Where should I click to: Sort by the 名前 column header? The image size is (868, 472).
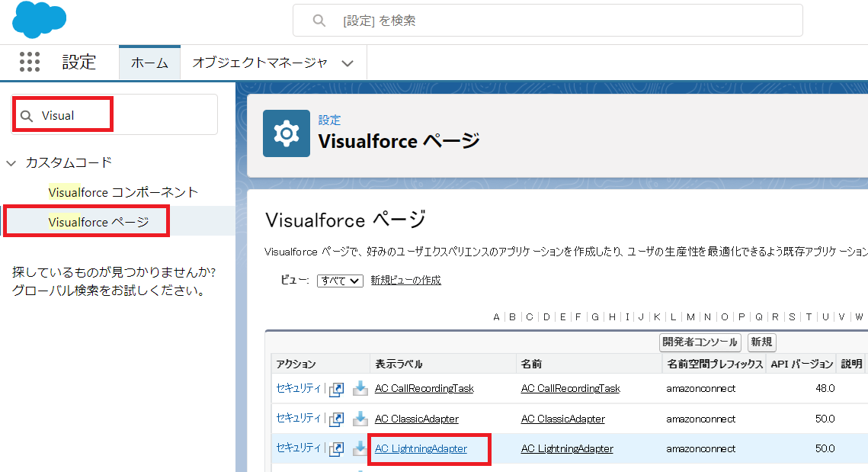(531, 364)
